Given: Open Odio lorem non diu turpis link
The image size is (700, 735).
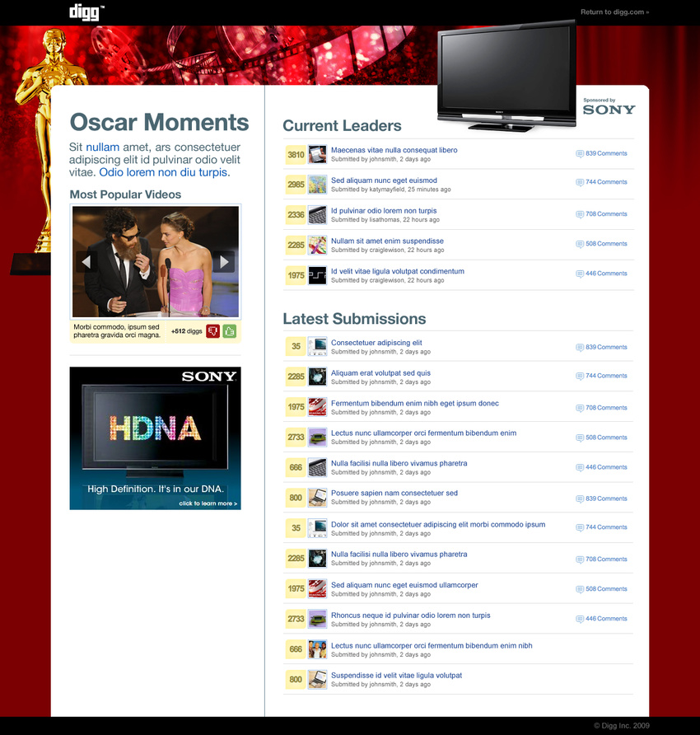Looking at the screenshot, I should pyautogui.click(x=165, y=172).
